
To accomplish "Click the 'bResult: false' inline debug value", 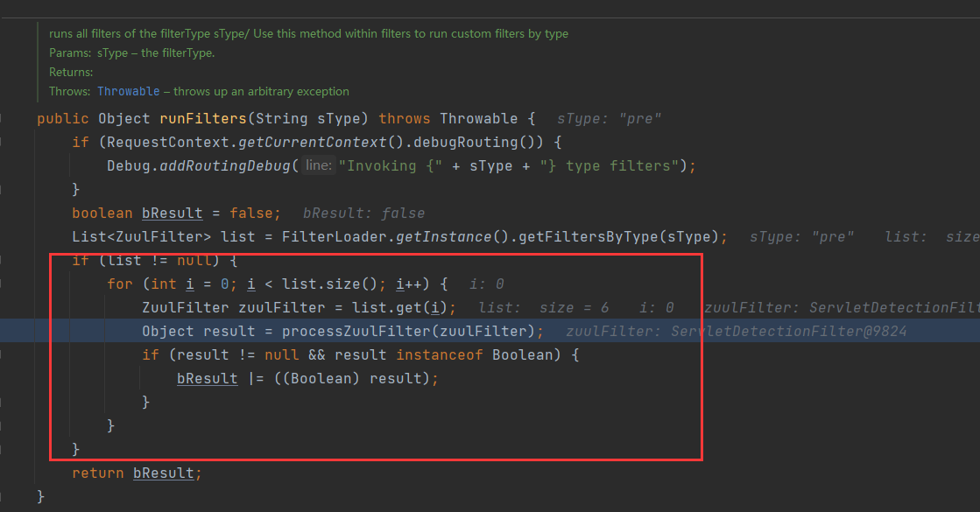I will pos(363,214).
